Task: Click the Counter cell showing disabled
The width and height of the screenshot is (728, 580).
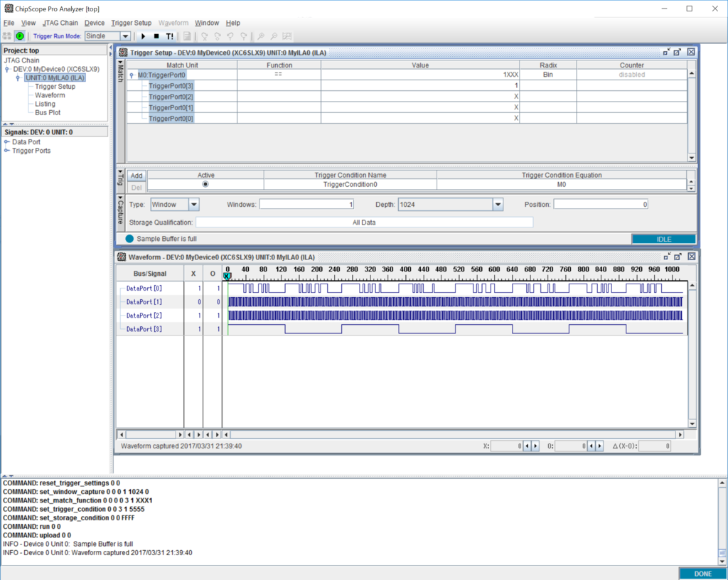Action: (631, 74)
